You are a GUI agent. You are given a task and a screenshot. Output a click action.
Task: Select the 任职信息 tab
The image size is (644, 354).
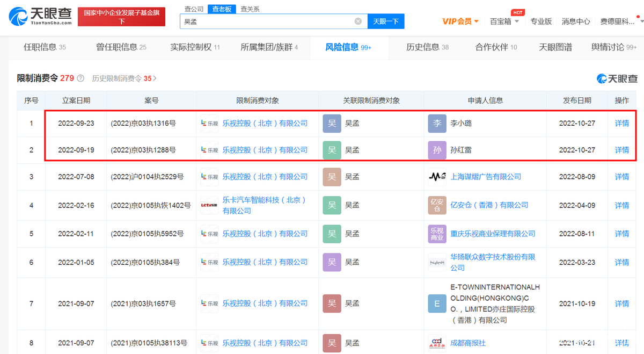pos(45,47)
